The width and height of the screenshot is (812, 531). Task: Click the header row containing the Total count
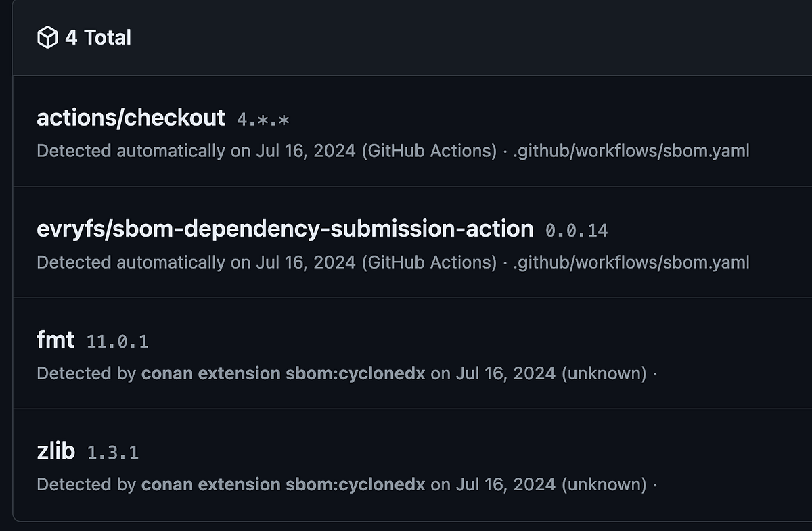[x=406, y=38]
